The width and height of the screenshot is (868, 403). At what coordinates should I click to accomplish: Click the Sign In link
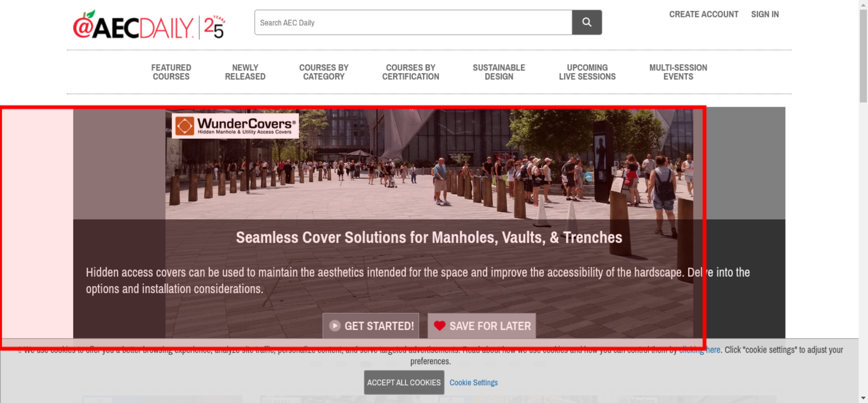pyautogui.click(x=765, y=14)
